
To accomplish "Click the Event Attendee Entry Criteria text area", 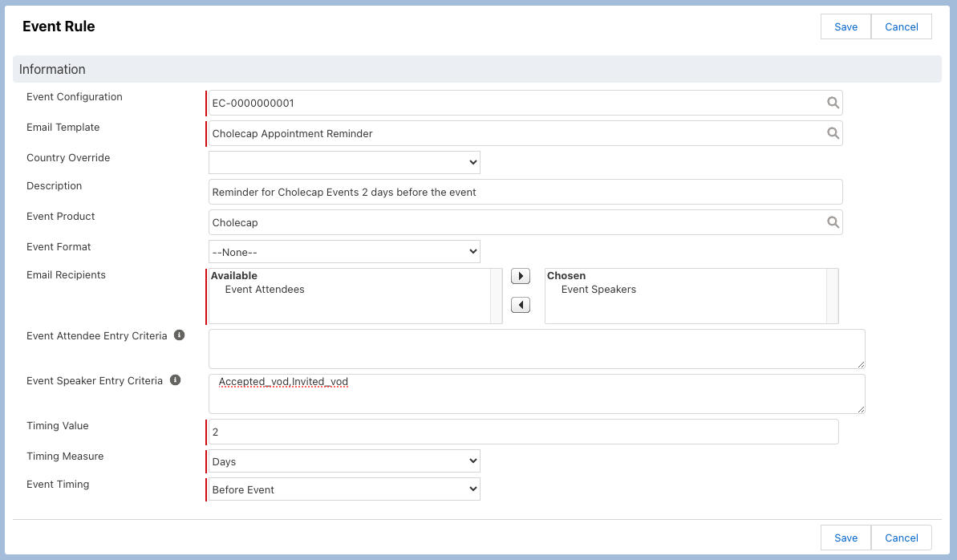I will (537, 349).
